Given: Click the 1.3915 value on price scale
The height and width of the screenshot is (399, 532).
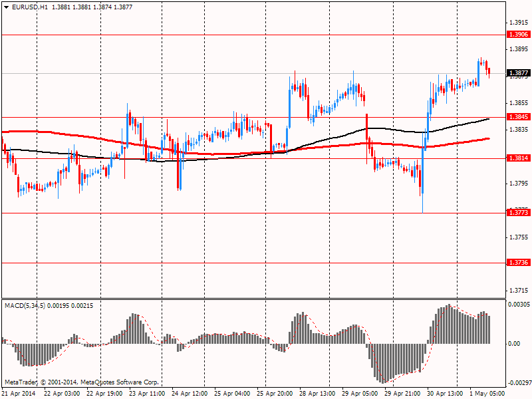Looking at the screenshot, I should pos(518,22).
